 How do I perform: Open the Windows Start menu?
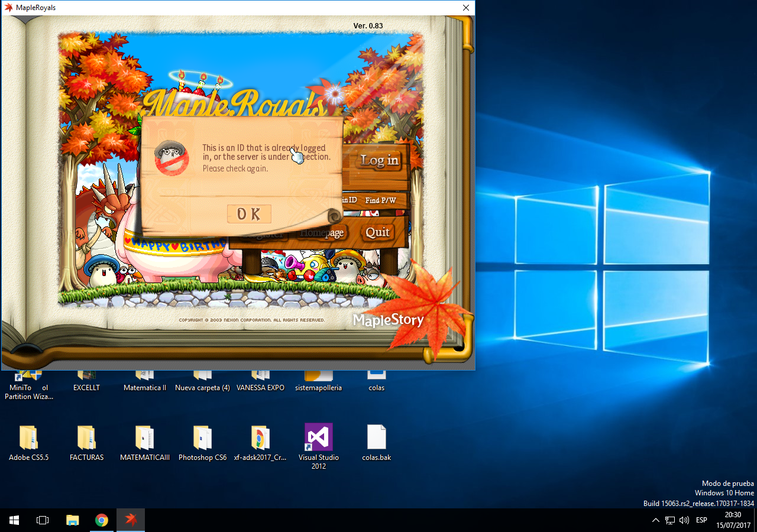[14, 520]
